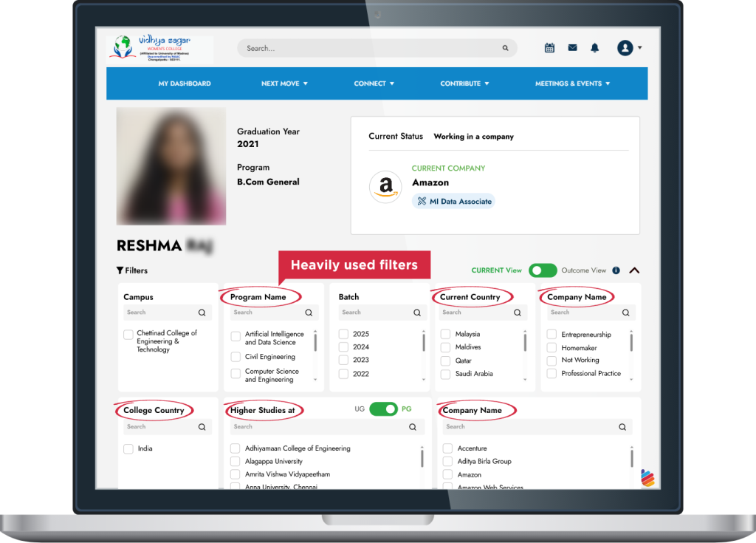Toggle the Current/Outcome View switch
The height and width of the screenshot is (543, 756).
[x=543, y=270]
